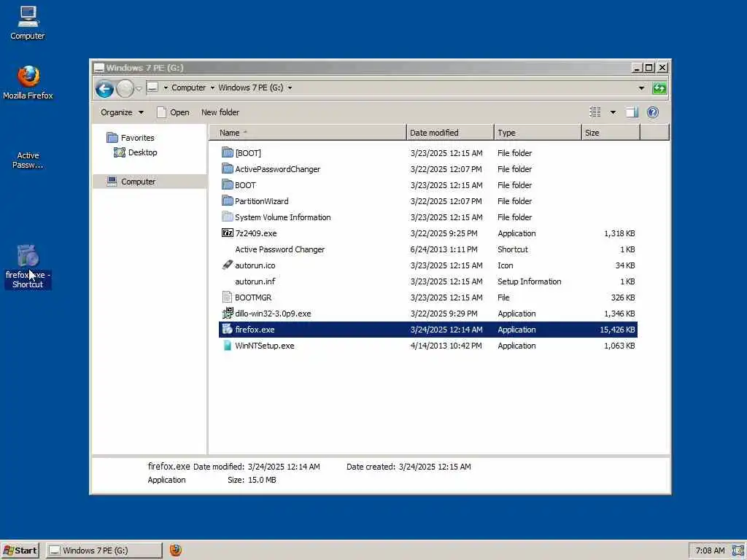Select the dillo-win32-3.0p9.exe icon

[x=228, y=313]
